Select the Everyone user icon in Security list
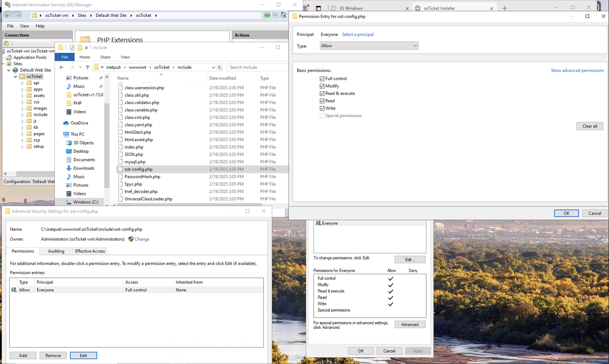609x364 pixels. [318, 223]
